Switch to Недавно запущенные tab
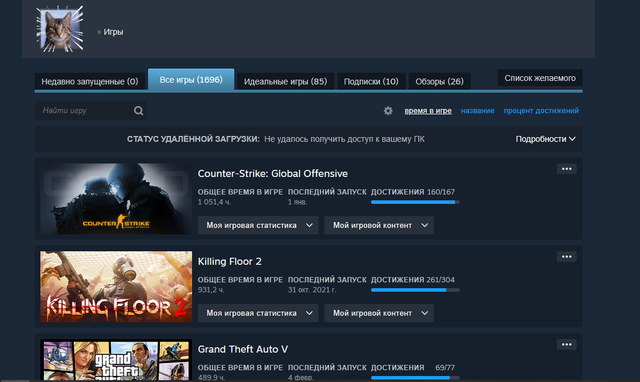Screen dimensions: 640x382 (90, 81)
